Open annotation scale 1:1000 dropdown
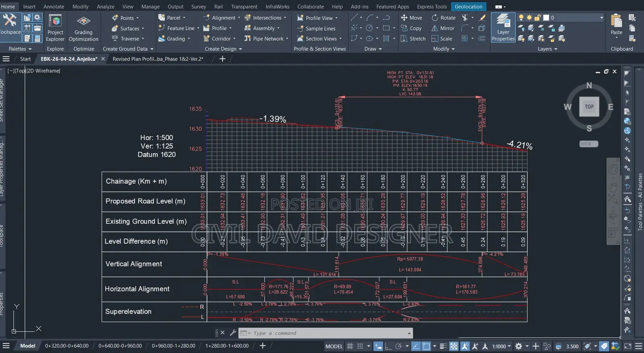The image size is (644, 353). click(502, 346)
